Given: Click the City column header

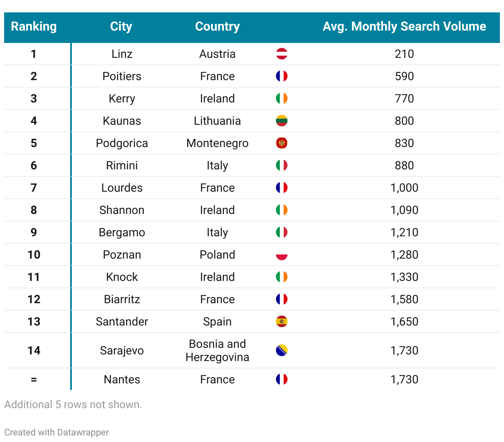Looking at the screenshot, I should (121, 26).
